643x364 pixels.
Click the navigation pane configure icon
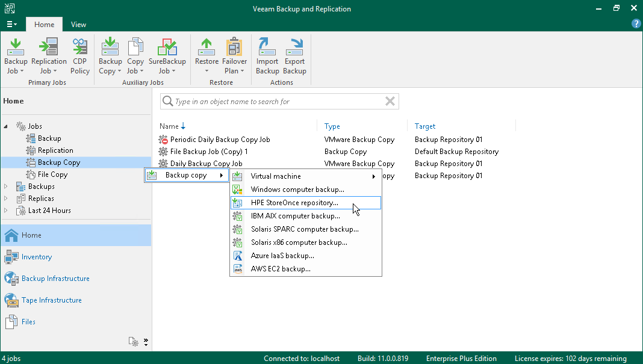pyautogui.click(x=133, y=342)
